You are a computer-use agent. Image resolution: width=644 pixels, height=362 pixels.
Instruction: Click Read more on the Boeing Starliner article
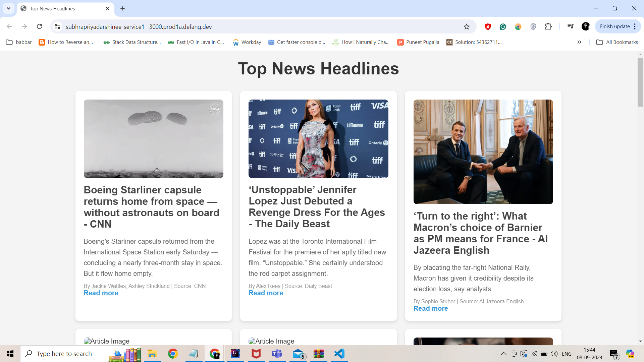click(101, 293)
